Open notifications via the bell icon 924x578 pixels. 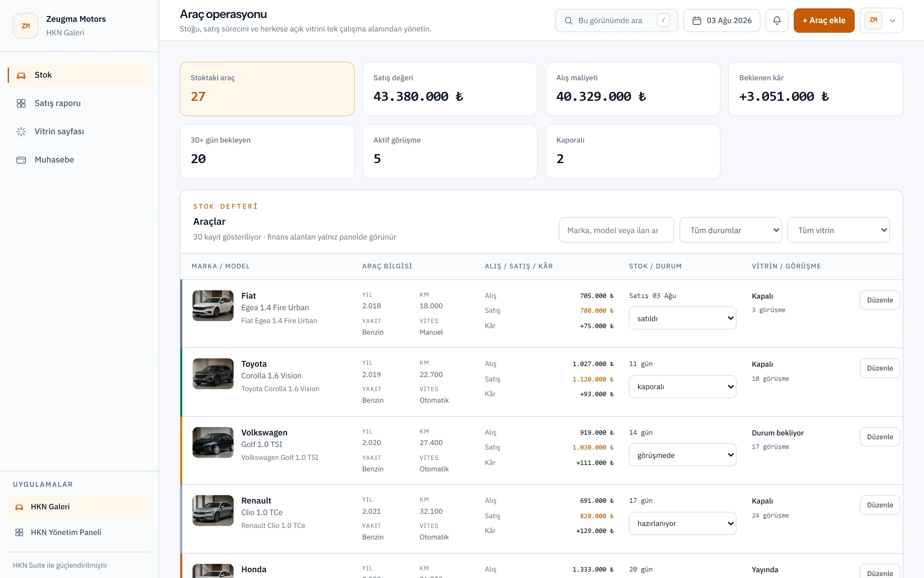click(777, 21)
